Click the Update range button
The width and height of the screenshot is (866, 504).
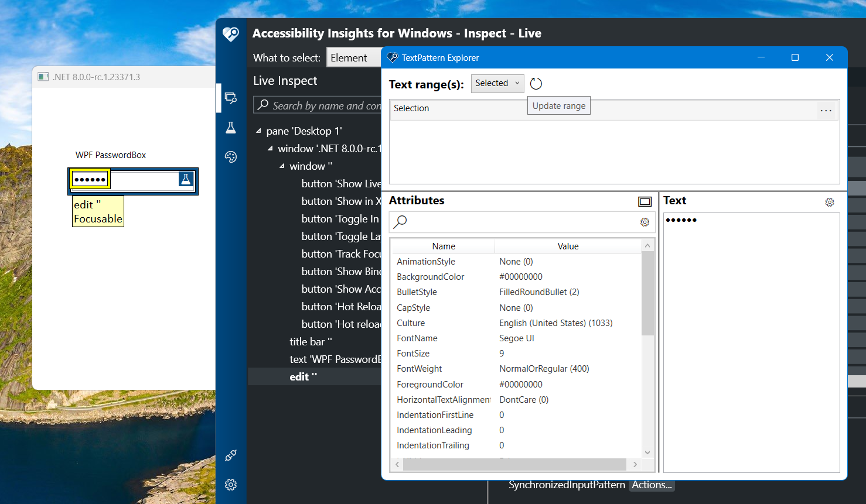pos(558,105)
